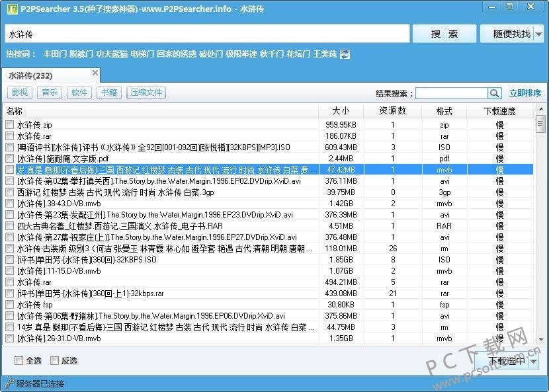Viewport: 549px width, 392px height.
Task: Click the 结果搜索 filter input field
Action: pyautogui.click(x=452, y=93)
